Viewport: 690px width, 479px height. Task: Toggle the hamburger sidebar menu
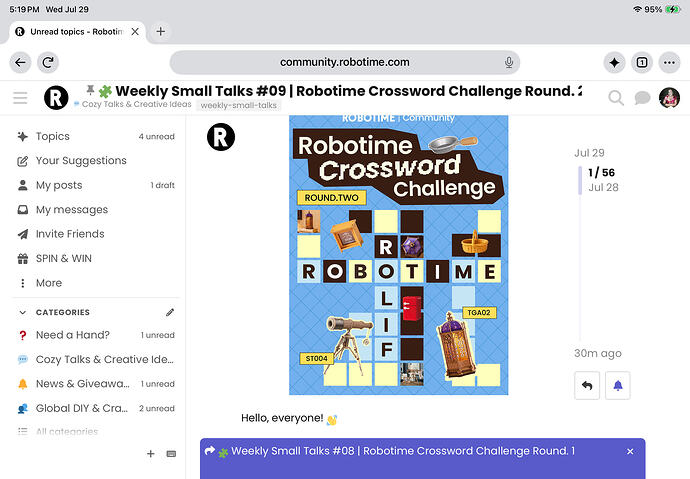[x=20, y=98]
